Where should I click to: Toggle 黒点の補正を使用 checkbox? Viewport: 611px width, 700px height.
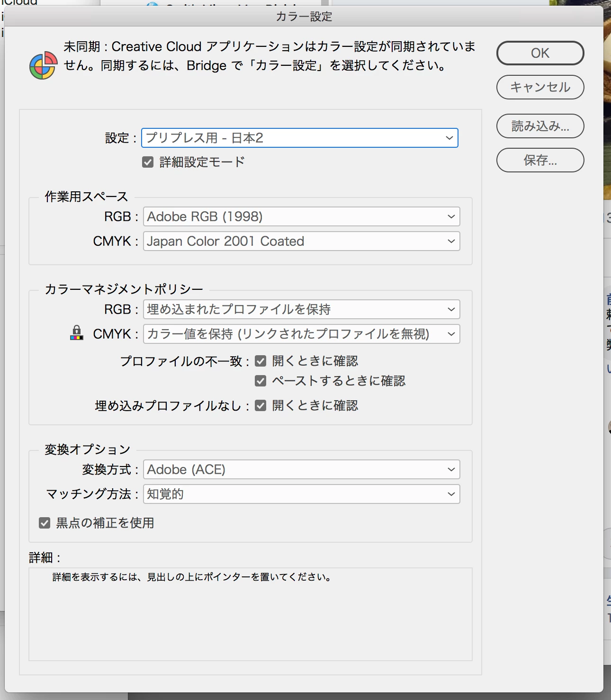(45, 523)
